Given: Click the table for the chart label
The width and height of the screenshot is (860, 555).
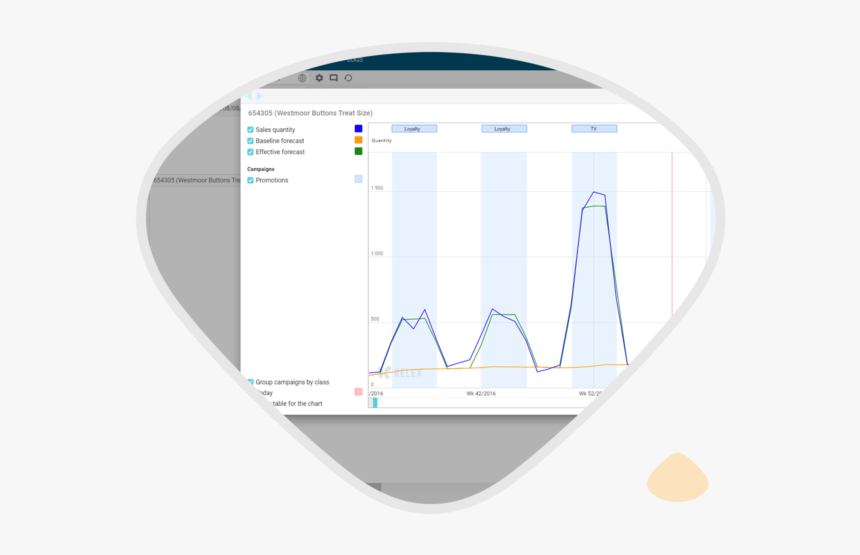Looking at the screenshot, I should pyautogui.click(x=297, y=404).
